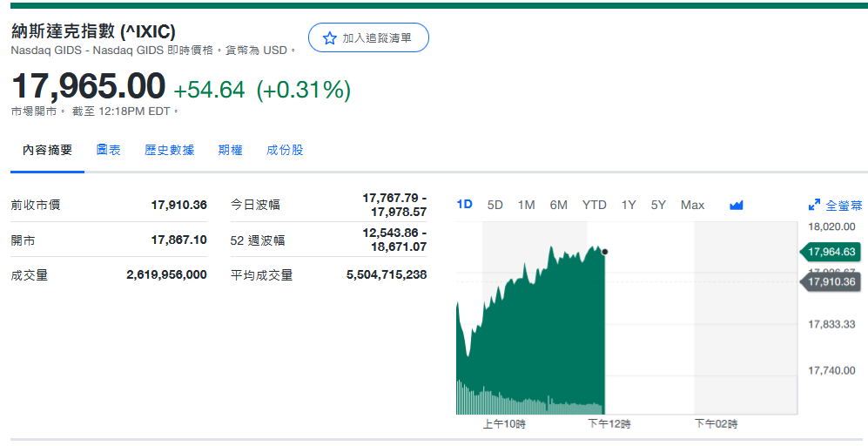
Task: Show the Max time range
Action: [692, 205]
